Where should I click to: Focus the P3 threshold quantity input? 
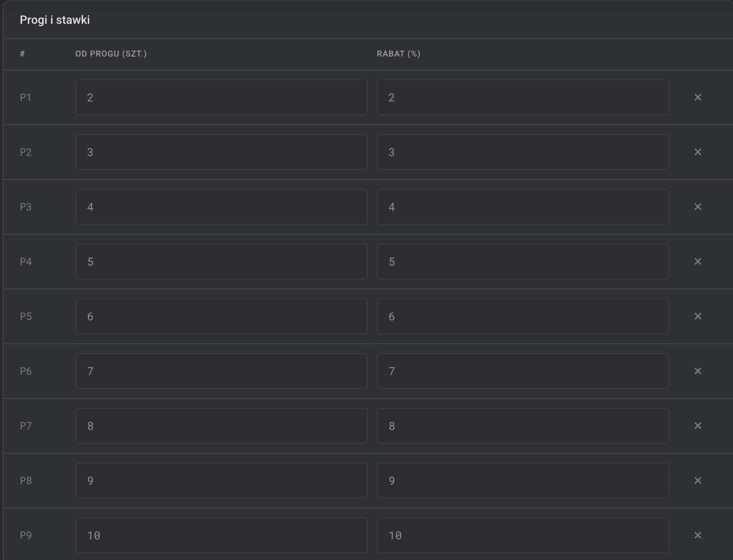tap(222, 207)
